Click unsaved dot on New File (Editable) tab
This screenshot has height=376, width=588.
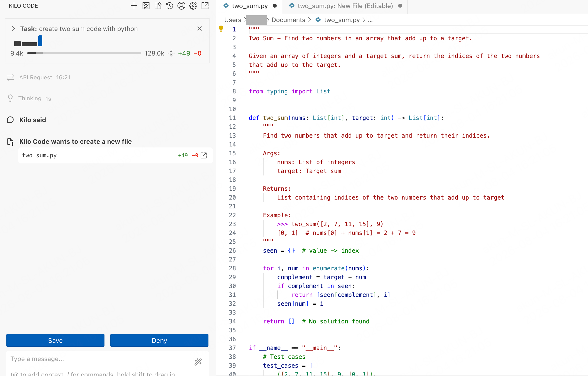(x=400, y=6)
